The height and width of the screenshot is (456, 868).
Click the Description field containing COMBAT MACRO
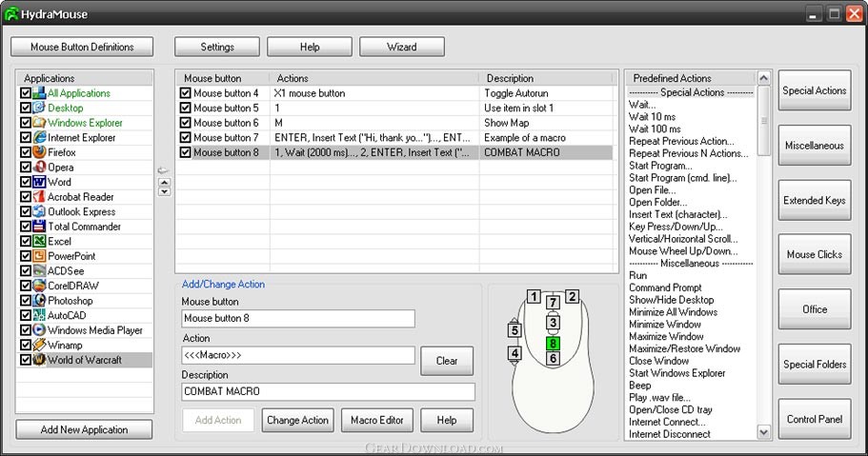click(329, 391)
